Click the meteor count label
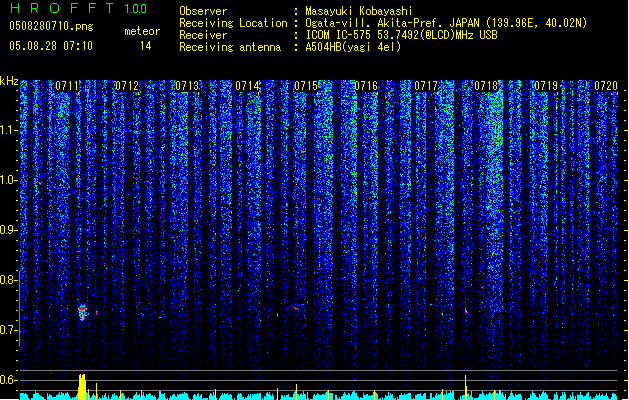 pos(142,31)
